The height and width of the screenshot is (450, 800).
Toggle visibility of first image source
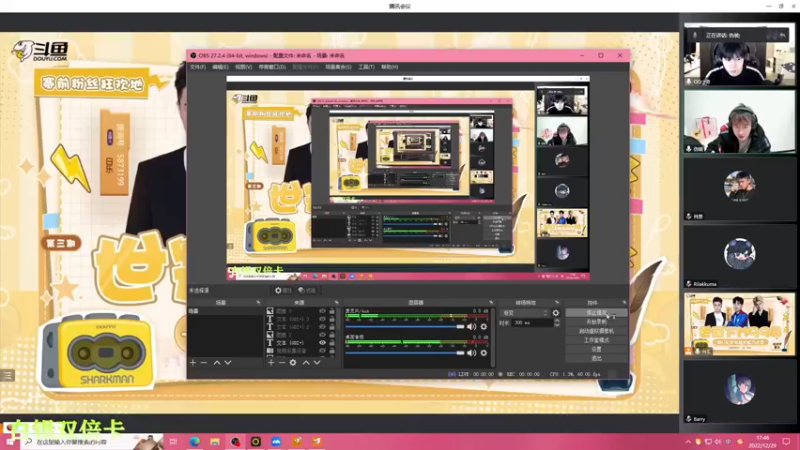click(x=322, y=311)
